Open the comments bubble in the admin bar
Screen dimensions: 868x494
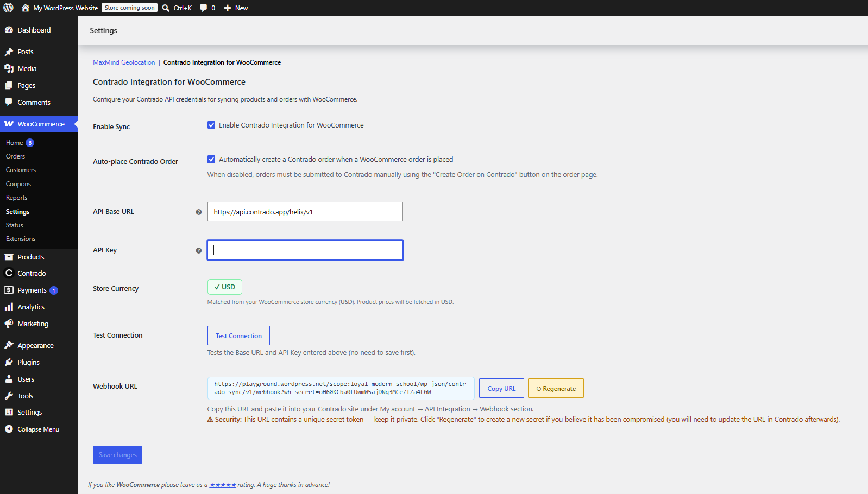point(203,8)
